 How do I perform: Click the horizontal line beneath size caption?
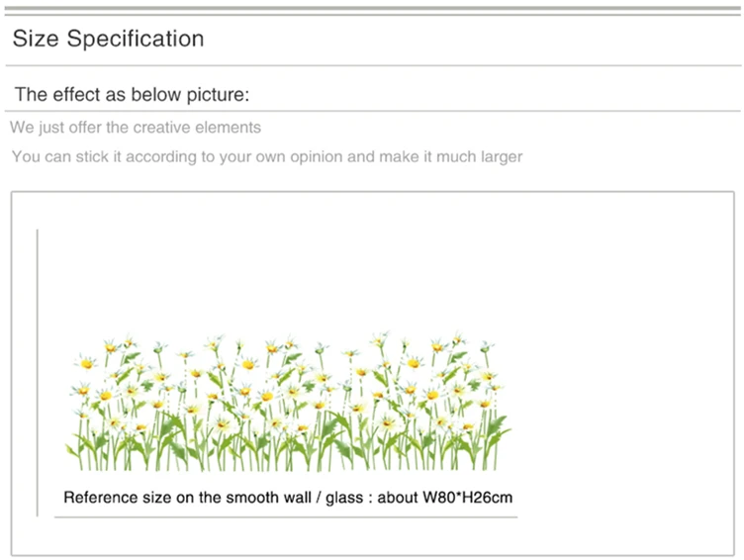click(x=286, y=517)
